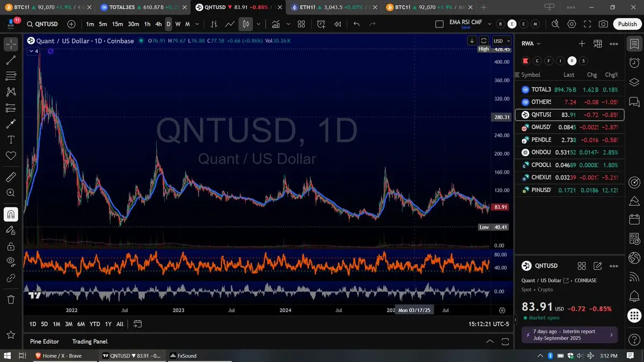This screenshot has height=362, width=644.
Task: Select the red flag watchlist filter
Action: coord(526,61)
